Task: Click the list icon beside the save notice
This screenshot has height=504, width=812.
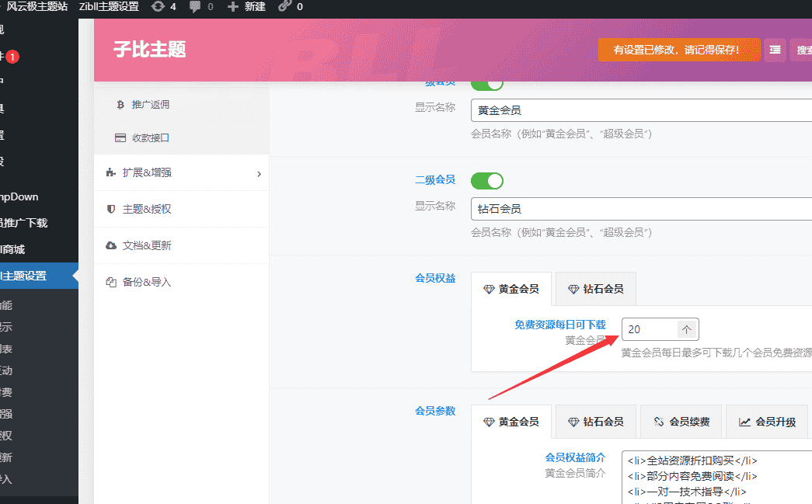Action: click(775, 50)
